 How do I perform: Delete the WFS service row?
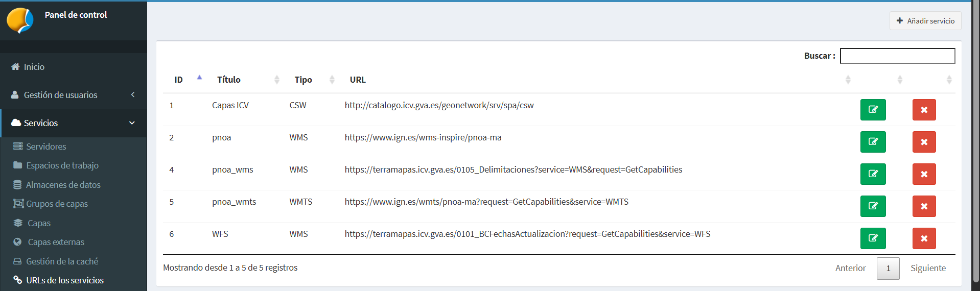click(924, 238)
